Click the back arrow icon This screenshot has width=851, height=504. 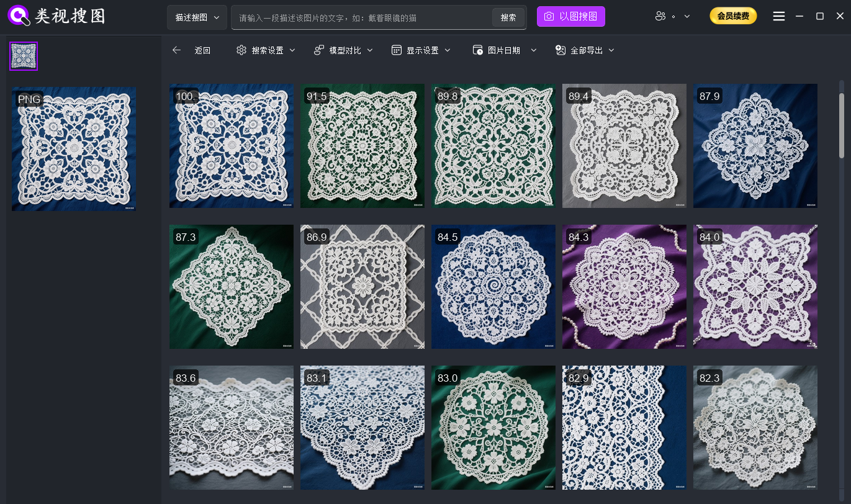(x=177, y=50)
